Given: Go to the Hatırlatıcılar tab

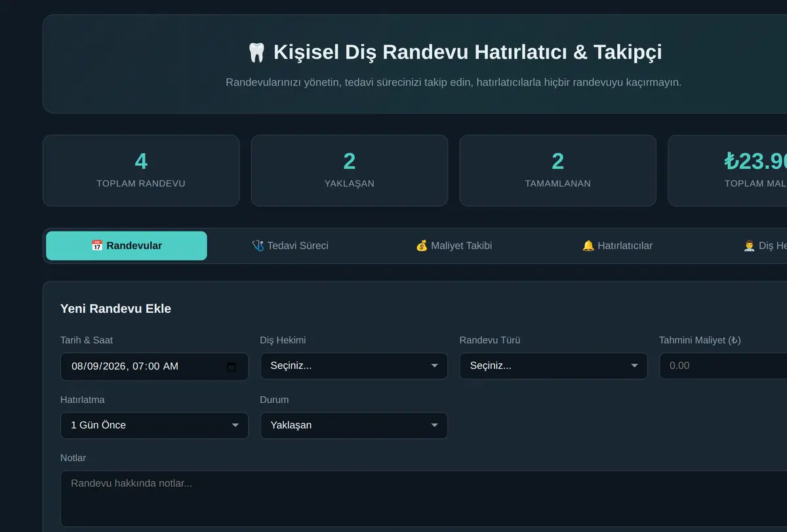Looking at the screenshot, I should [x=617, y=246].
